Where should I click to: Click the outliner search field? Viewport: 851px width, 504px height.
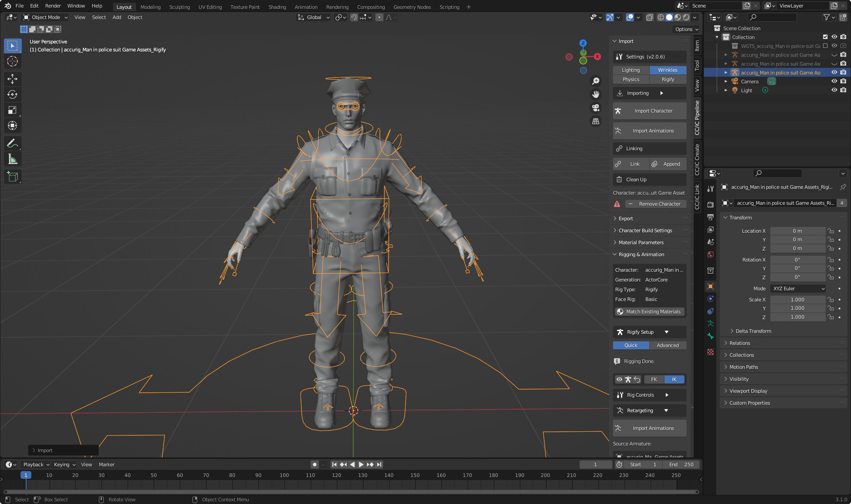(x=772, y=17)
